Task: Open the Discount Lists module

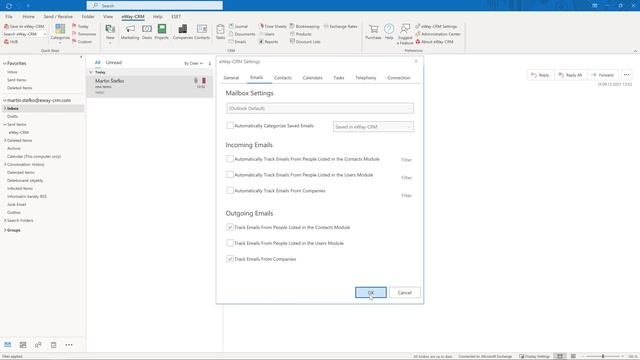Action: click(305, 42)
